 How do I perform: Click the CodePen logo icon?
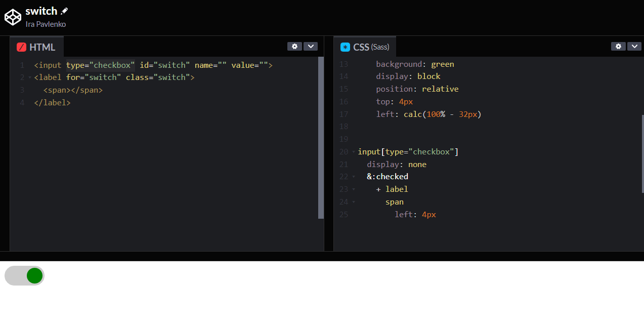13,17
